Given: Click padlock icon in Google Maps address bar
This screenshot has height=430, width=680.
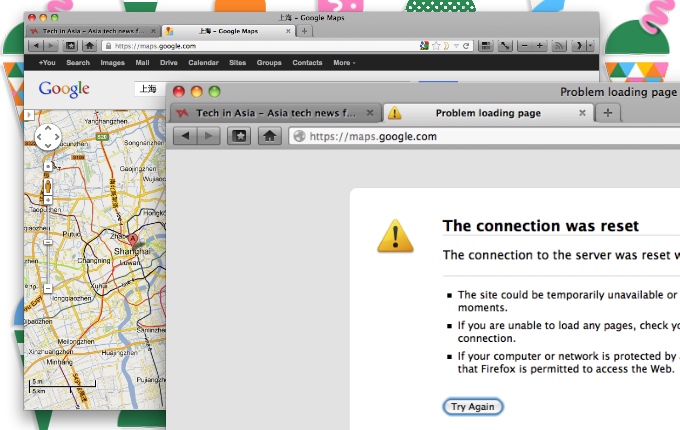Looking at the screenshot, I should (108, 46).
